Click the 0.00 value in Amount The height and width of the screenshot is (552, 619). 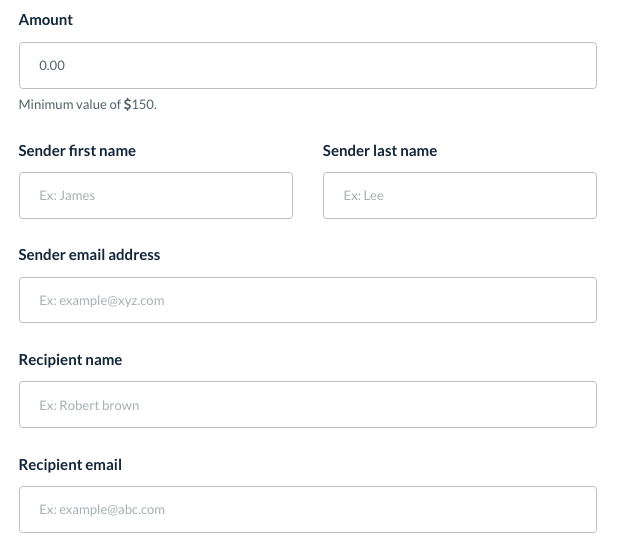coord(52,66)
